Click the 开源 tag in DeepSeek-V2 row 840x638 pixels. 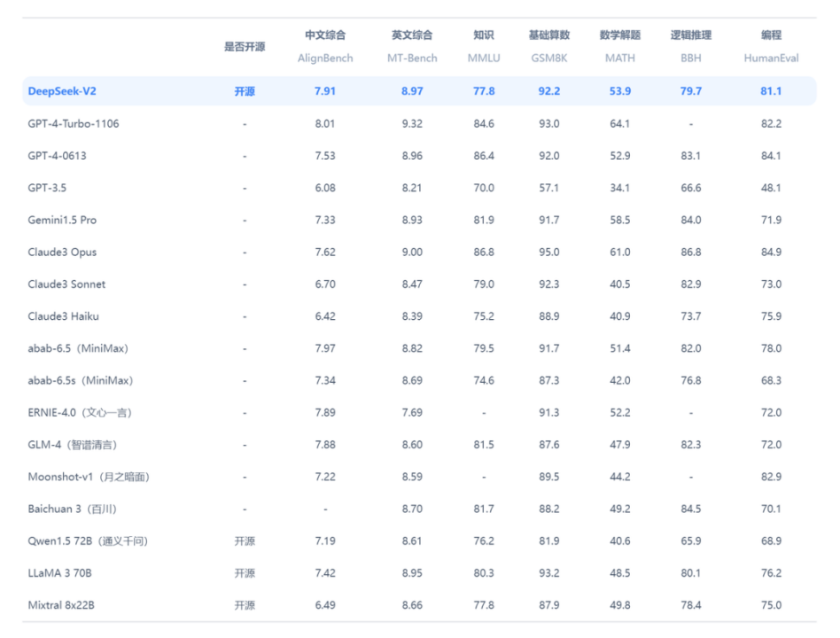coord(245,91)
